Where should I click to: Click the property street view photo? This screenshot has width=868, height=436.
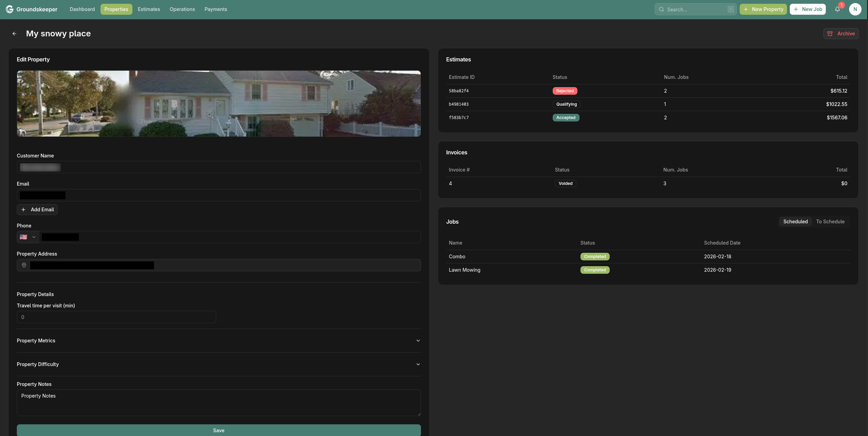pyautogui.click(x=219, y=104)
